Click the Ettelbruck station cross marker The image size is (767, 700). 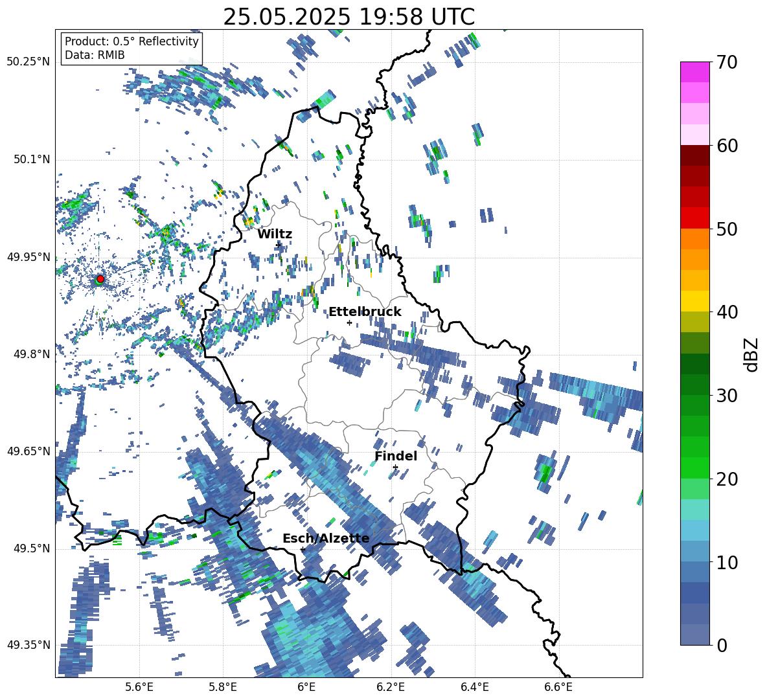click(x=349, y=322)
